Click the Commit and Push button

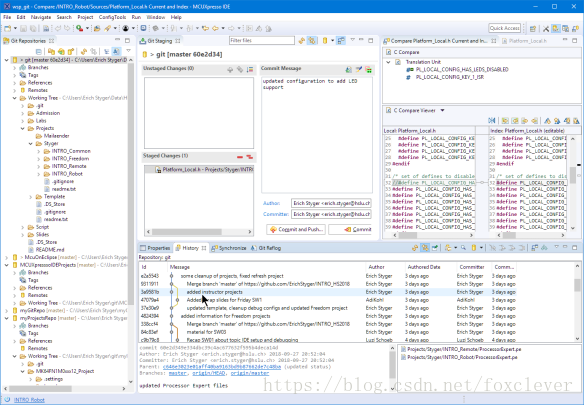tap(296, 230)
